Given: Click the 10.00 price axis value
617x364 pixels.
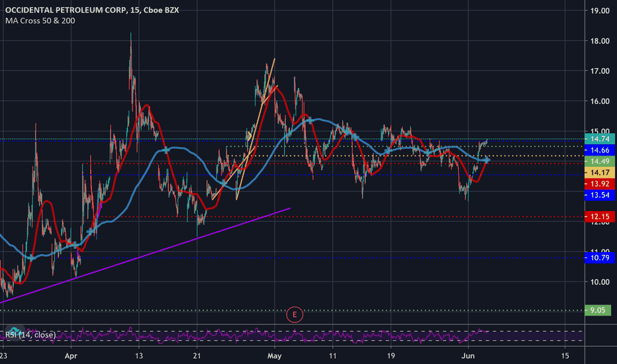Looking at the screenshot, I should point(600,282).
